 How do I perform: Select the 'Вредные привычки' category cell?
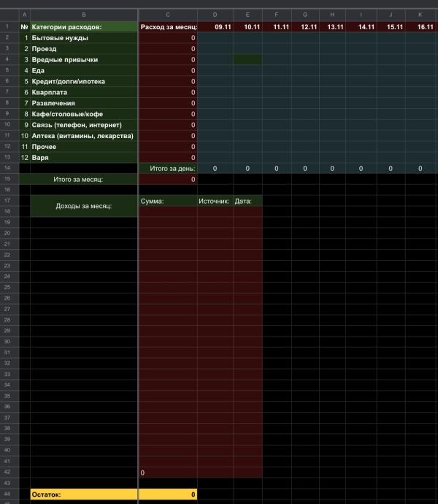click(x=84, y=59)
